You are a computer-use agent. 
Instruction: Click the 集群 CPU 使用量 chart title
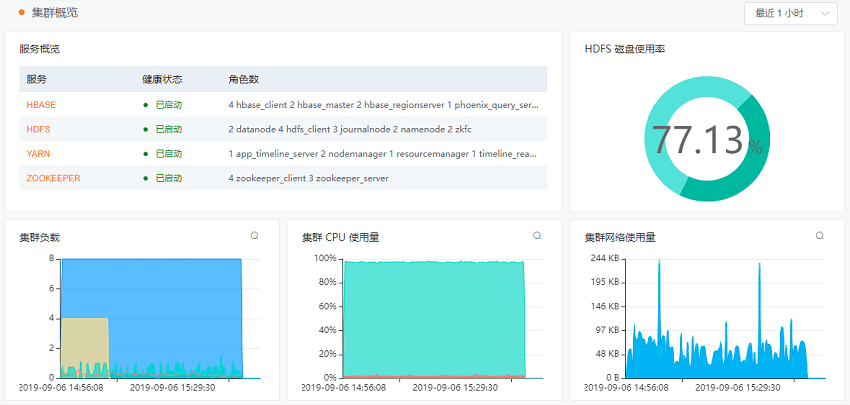pyautogui.click(x=340, y=237)
